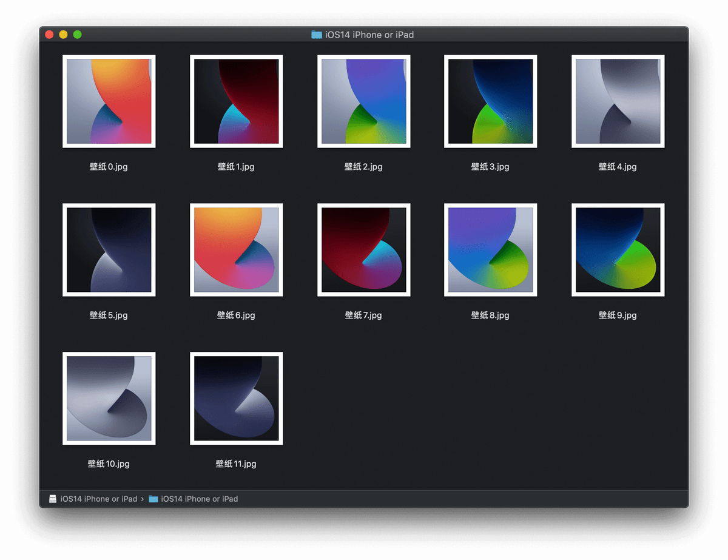Click the file name 壁纸7.jpg
Screen dimensions: 728x560
pos(363,315)
